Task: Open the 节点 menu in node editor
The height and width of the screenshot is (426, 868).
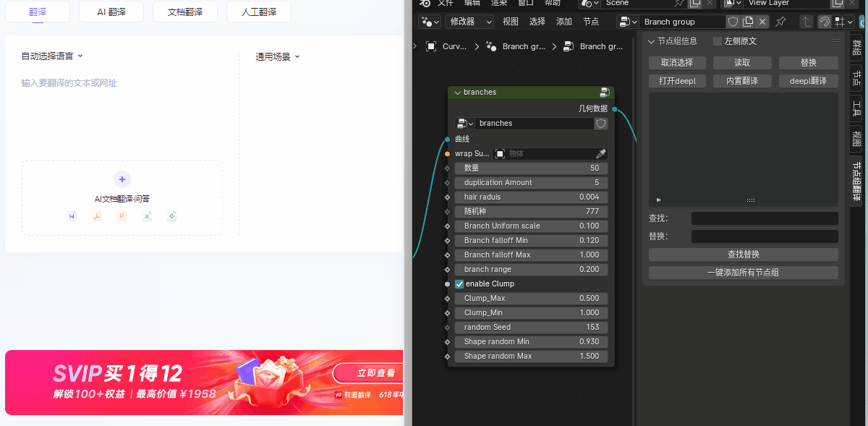Action: point(591,22)
